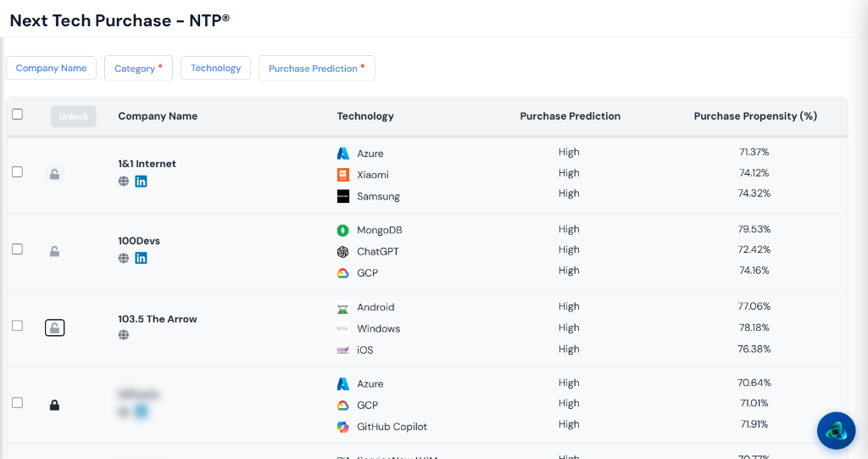Image resolution: width=868 pixels, height=459 pixels.
Task: Click the Samsung logo icon
Action: click(343, 196)
